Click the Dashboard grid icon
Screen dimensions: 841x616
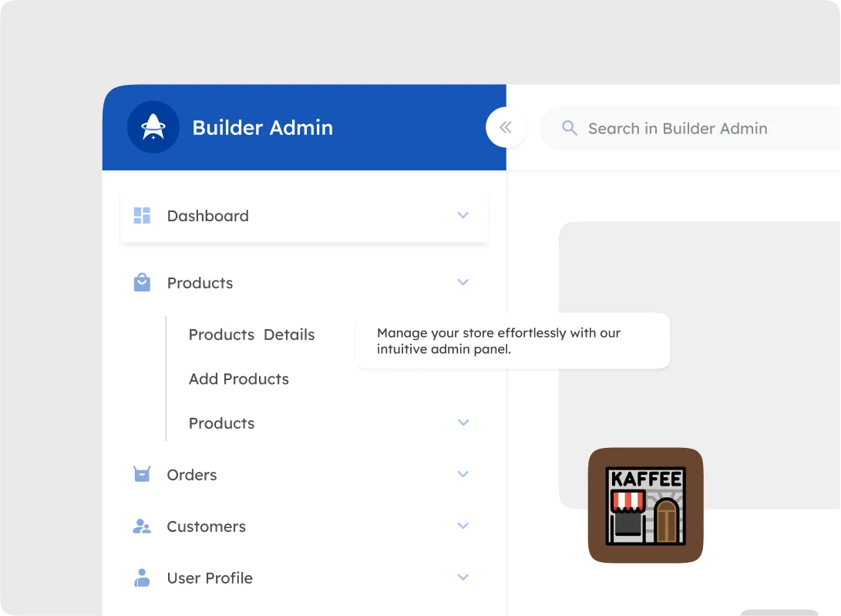pyautogui.click(x=142, y=215)
